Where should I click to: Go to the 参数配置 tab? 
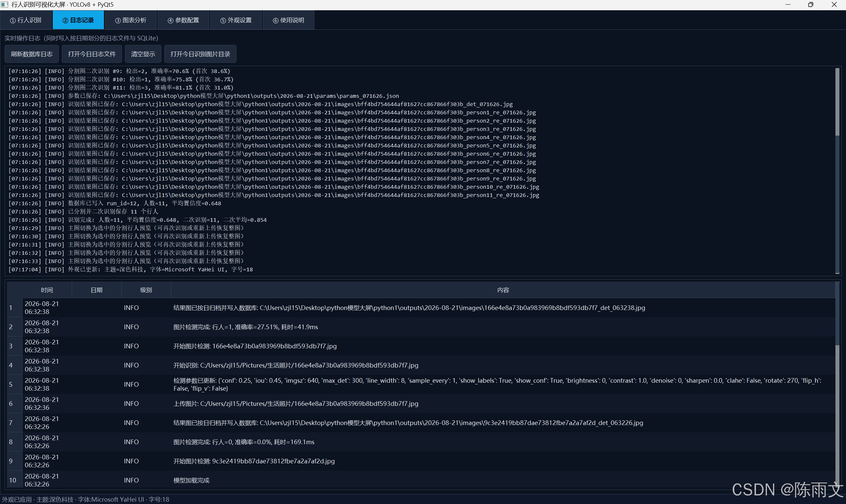(x=183, y=20)
